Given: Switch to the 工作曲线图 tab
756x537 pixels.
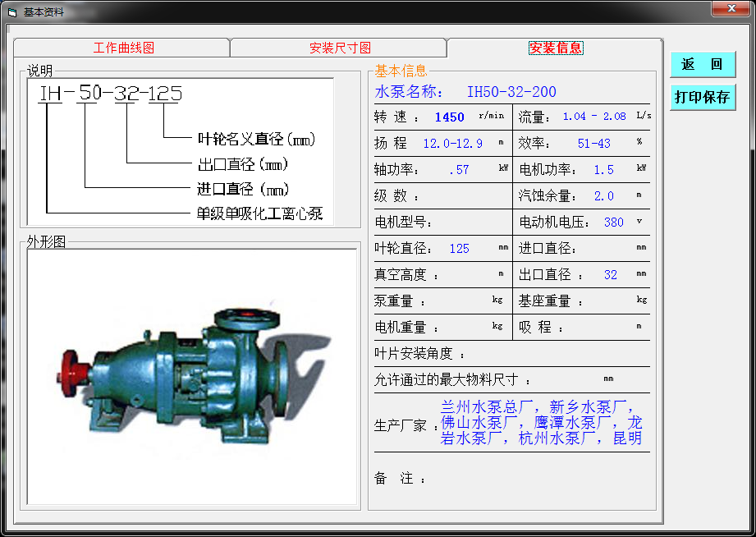Looking at the screenshot, I should [123, 48].
